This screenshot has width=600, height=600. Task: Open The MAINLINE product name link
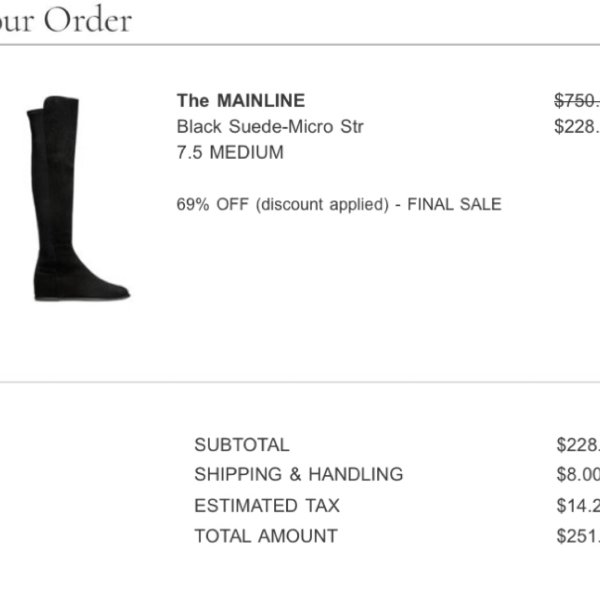coord(241,101)
